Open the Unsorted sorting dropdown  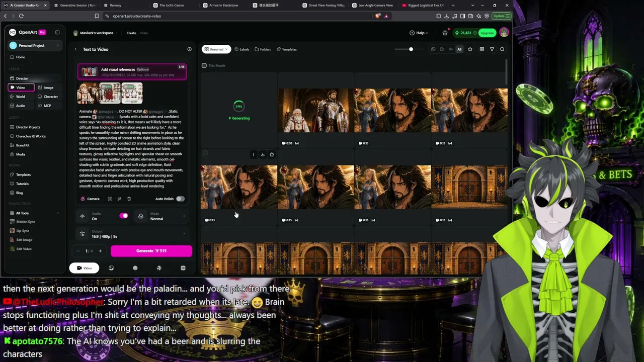216,49
